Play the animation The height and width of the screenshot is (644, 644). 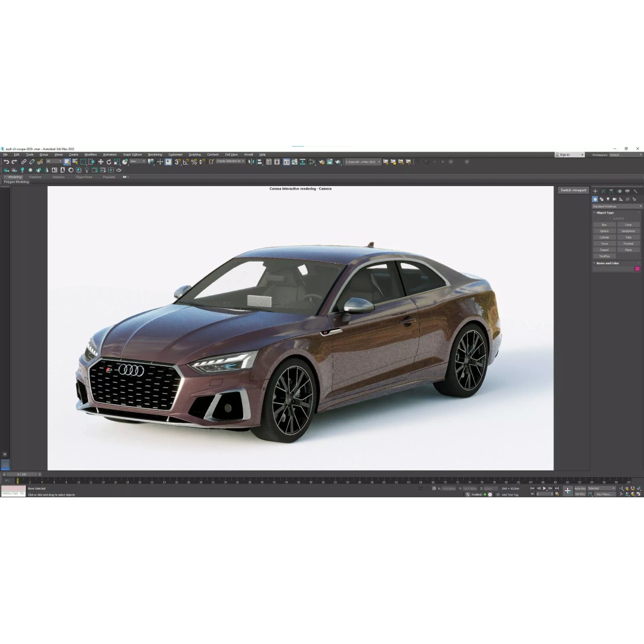click(544, 488)
